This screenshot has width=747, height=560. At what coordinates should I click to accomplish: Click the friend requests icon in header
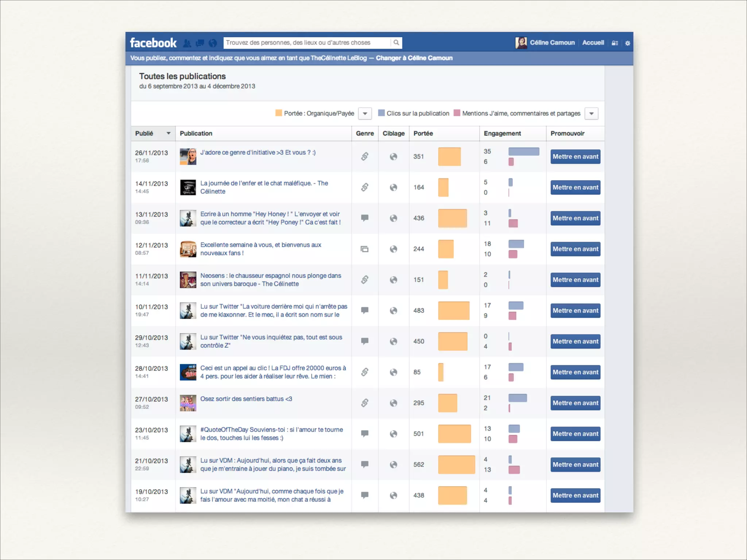tap(187, 43)
